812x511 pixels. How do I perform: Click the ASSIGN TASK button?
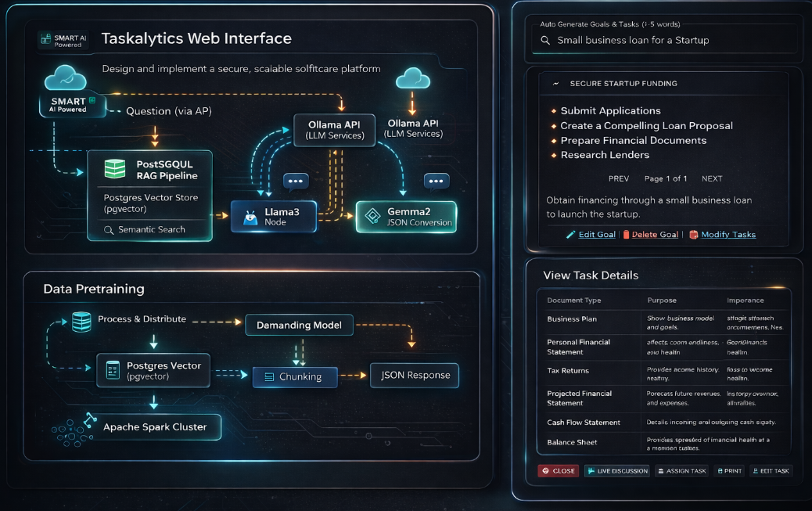681,471
